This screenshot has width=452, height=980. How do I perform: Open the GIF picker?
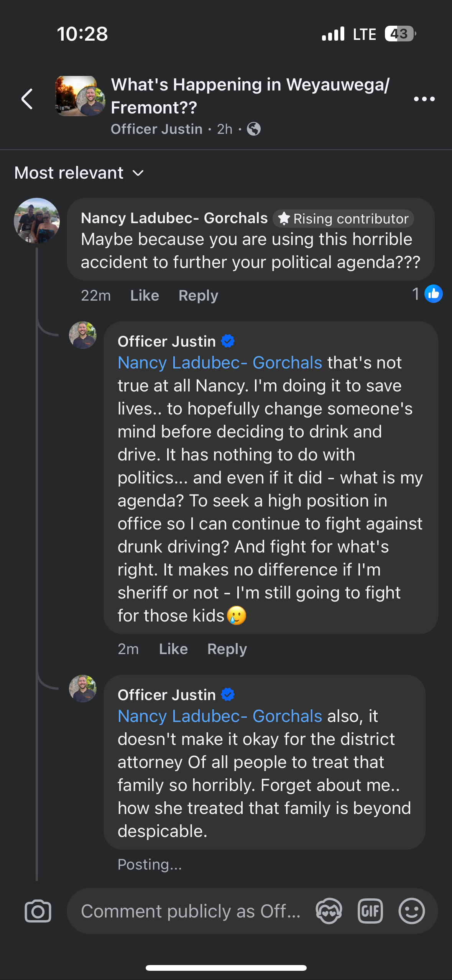[x=370, y=911]
